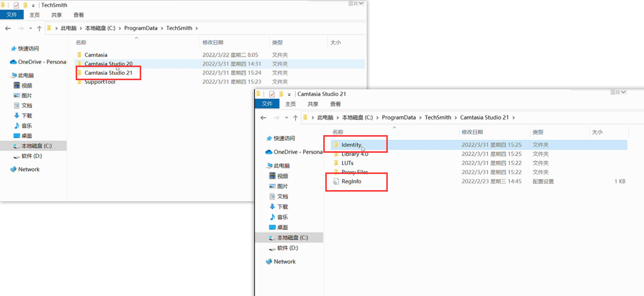
Task: Open the 文件 menu in the TechSmith window
Action: point(12,15)
